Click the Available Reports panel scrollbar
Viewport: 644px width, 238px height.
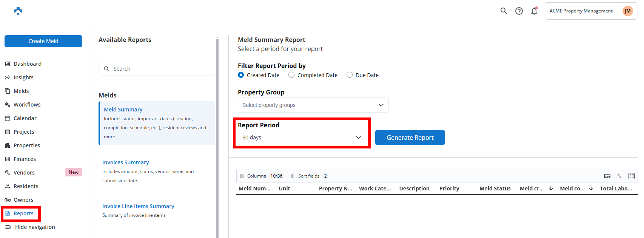click(217, 136)
